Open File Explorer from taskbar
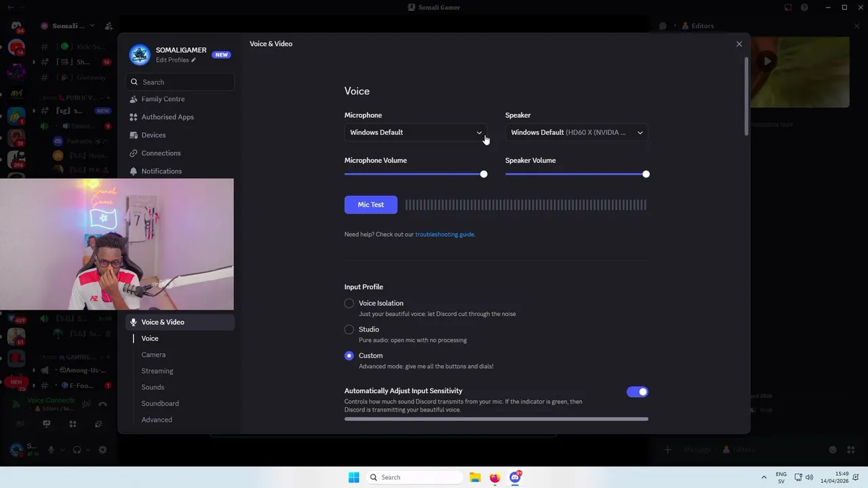The image size is (868, 488). pyautogui.click(x=475, y=477)
